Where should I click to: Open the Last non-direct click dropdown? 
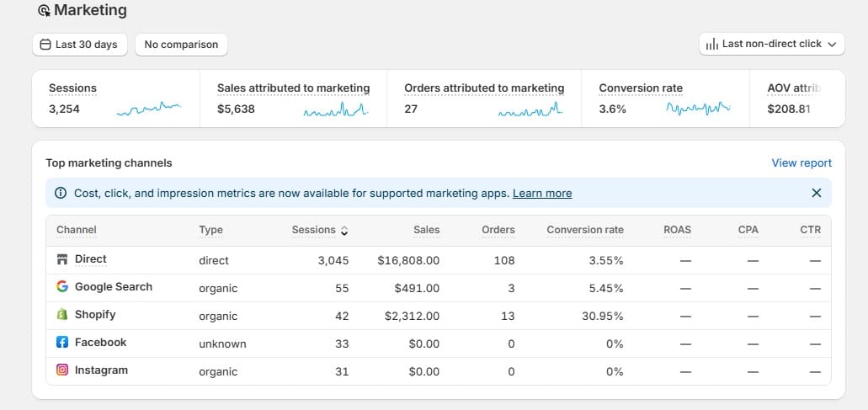pos(772,45)
